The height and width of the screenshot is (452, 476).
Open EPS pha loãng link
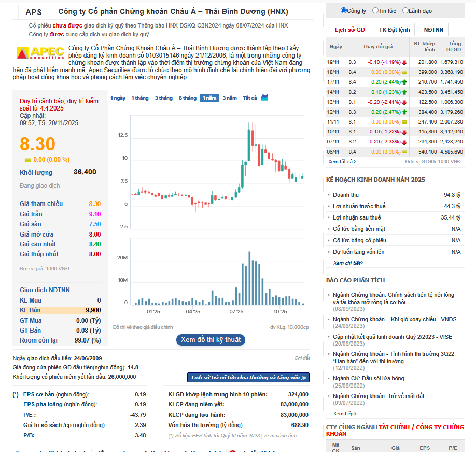coord(43,404)
